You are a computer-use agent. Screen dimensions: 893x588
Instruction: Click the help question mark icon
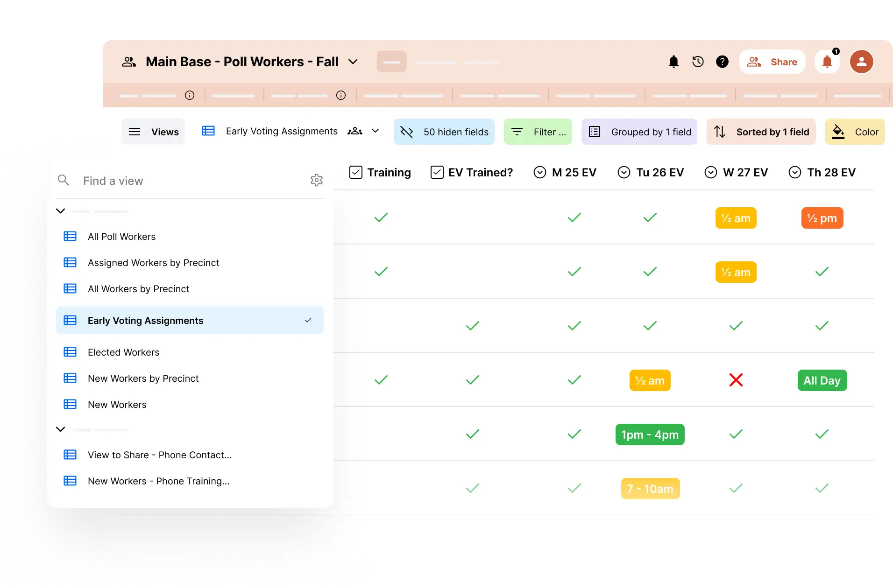tap(722, 61)
